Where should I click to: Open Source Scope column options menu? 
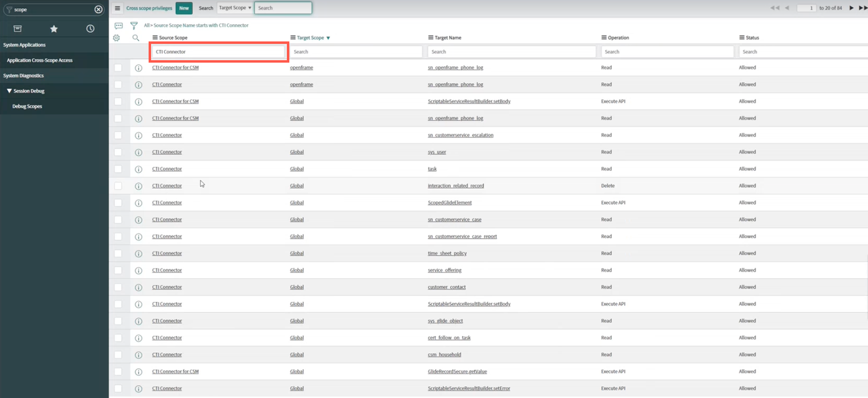(x=155, y=37)
